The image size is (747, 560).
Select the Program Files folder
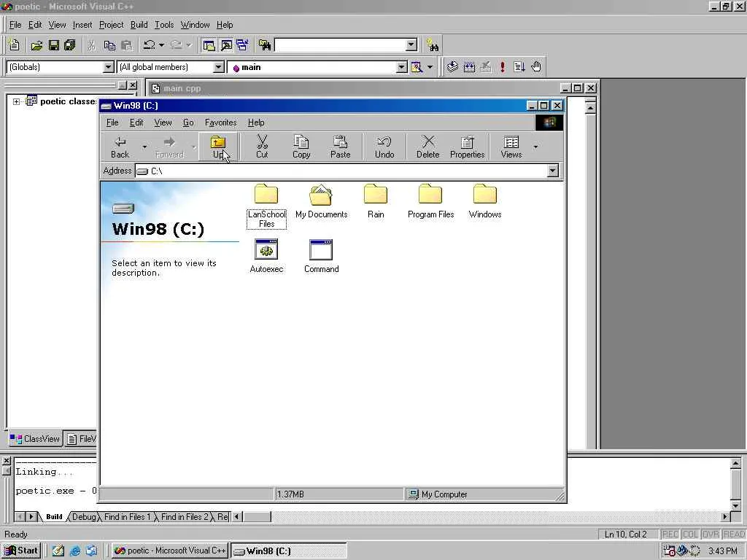pos(430,201)
